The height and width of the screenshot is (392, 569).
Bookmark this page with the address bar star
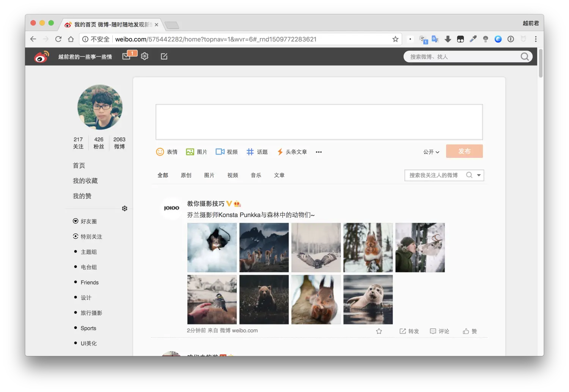pyautogui.click(x=395, y=39)
